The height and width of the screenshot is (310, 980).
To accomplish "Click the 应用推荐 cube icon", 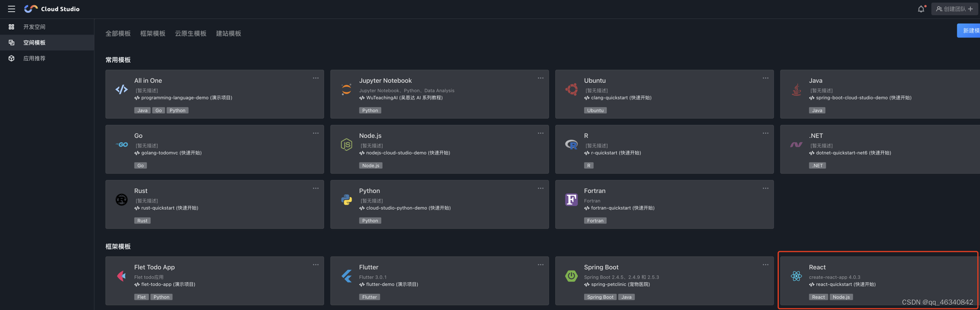I will click(x=11, y=58).
